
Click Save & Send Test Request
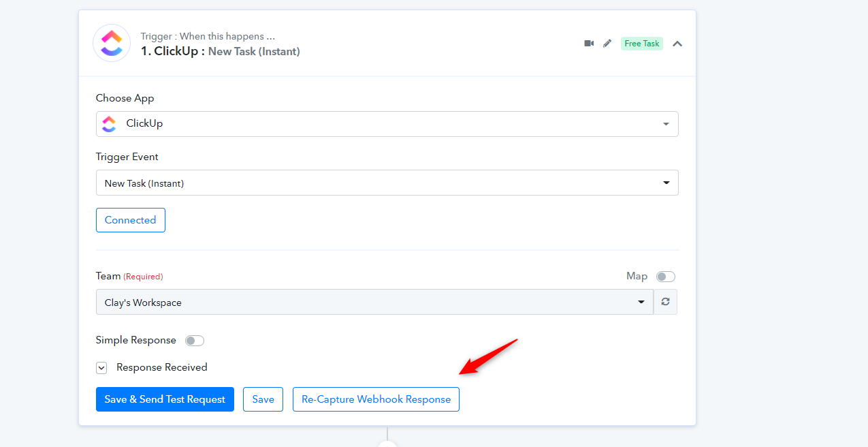tap(165, 399)
